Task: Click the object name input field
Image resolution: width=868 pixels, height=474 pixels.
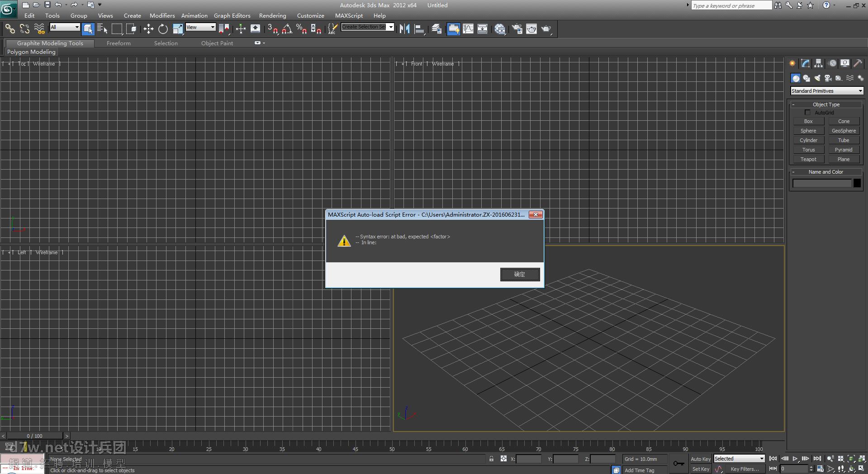Action: click(x=822, y=183)
